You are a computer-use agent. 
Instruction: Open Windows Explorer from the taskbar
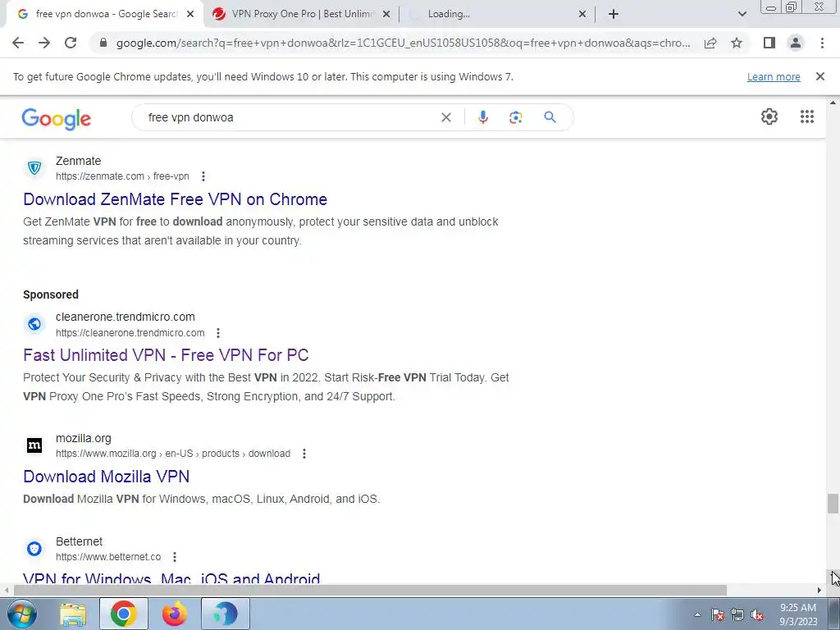(x=73, y=614)
